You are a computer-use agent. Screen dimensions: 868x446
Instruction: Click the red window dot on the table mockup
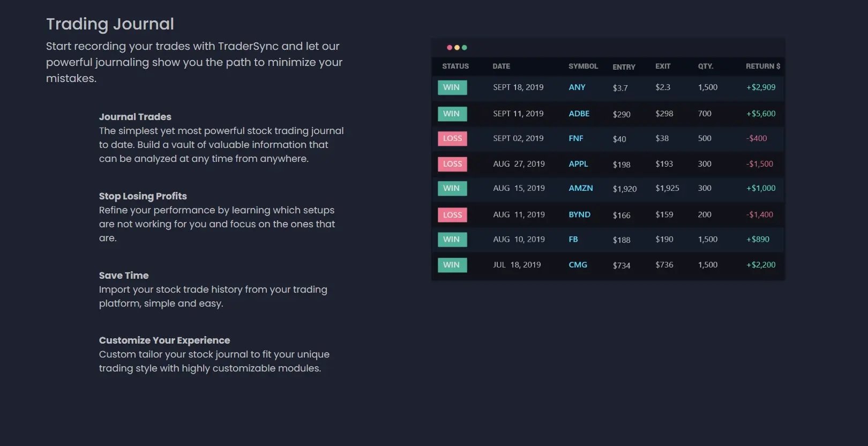(x=449, y=47)
